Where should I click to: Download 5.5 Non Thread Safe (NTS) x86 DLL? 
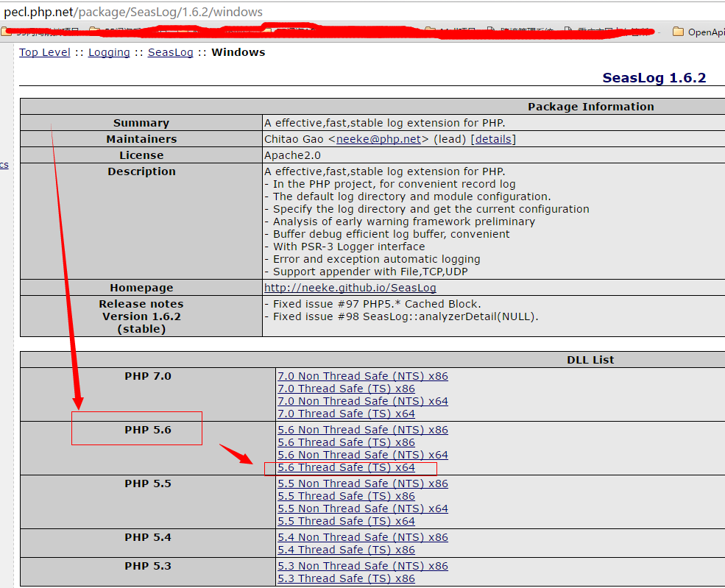[x=363, y=483]
